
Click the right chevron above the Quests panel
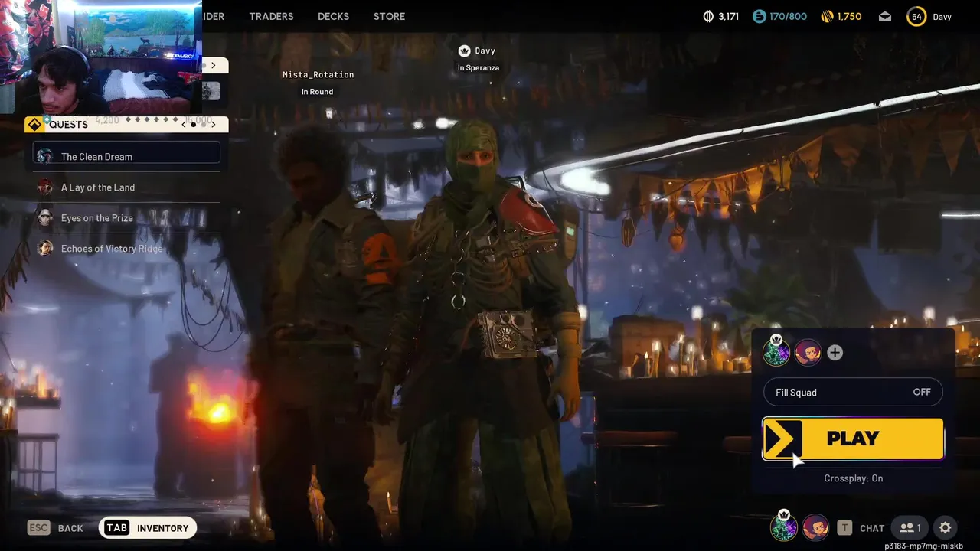click(214, 66)
